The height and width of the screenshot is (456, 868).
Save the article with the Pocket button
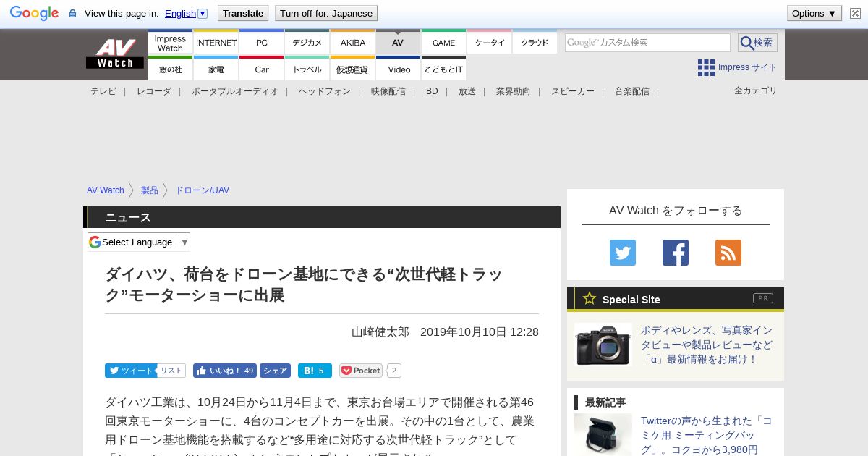[x=361, y=371]
